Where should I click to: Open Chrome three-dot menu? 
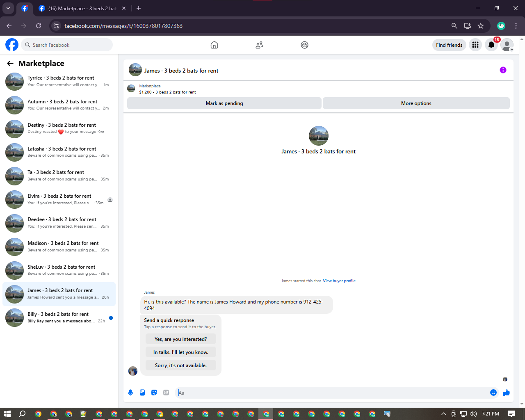[516, 26]
